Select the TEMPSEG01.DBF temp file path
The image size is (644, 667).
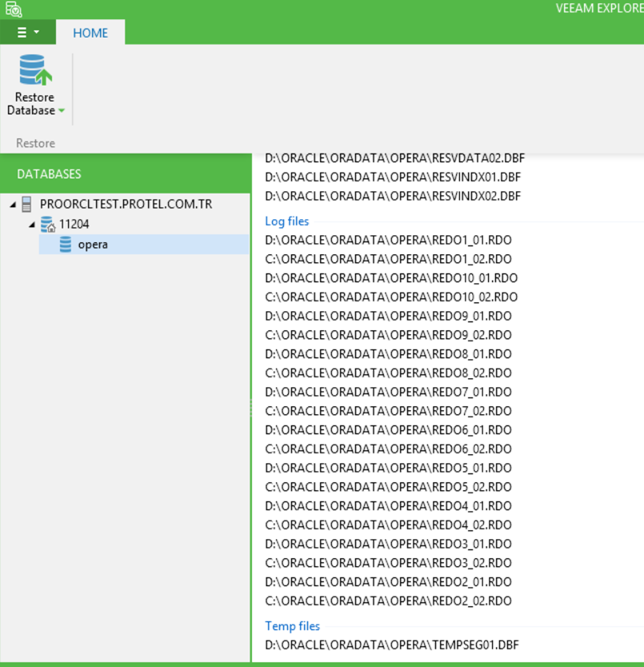pyautogui.click(x=392, y=645)
